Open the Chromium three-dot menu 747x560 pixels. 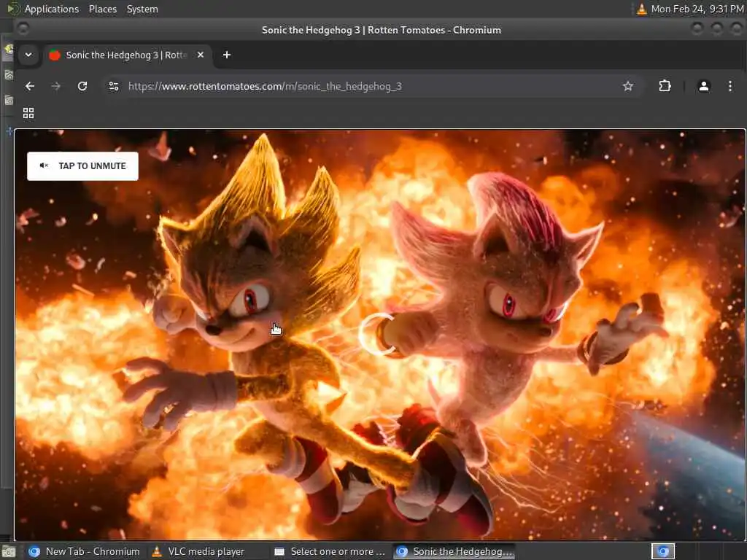click(729, 86)
